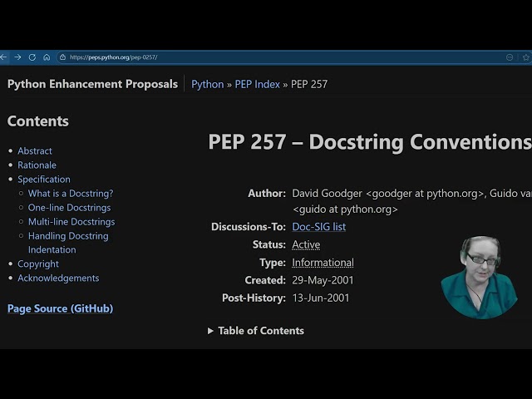Reload the page with the refresh icon
This screenshot has width=532, height=399.
coord(32,57)
